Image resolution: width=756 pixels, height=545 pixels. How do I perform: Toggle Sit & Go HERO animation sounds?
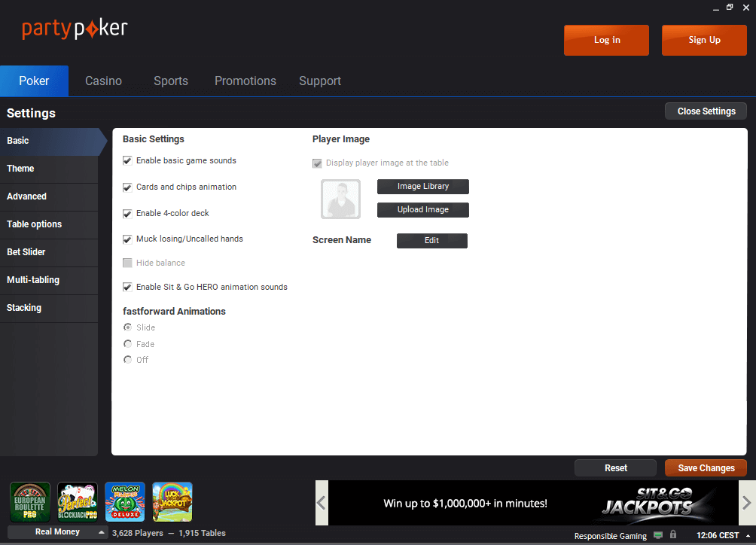click(127, 288)
